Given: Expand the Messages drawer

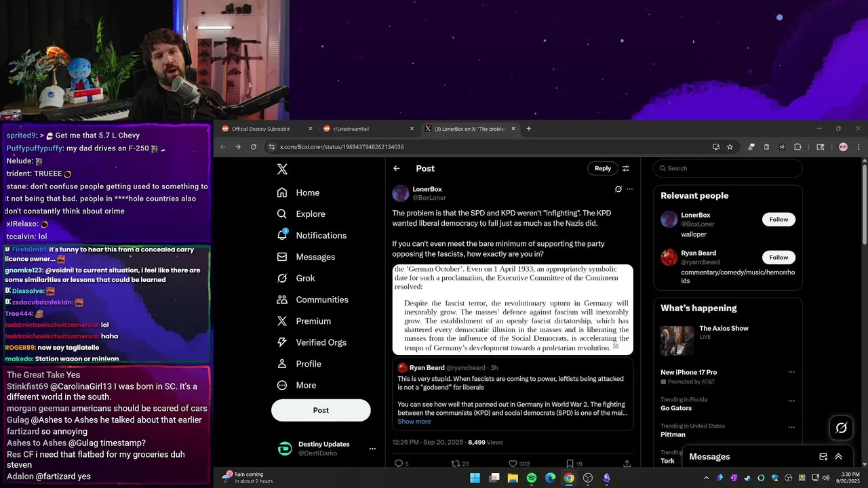Looking at the screenshot, I should [839, 457].
